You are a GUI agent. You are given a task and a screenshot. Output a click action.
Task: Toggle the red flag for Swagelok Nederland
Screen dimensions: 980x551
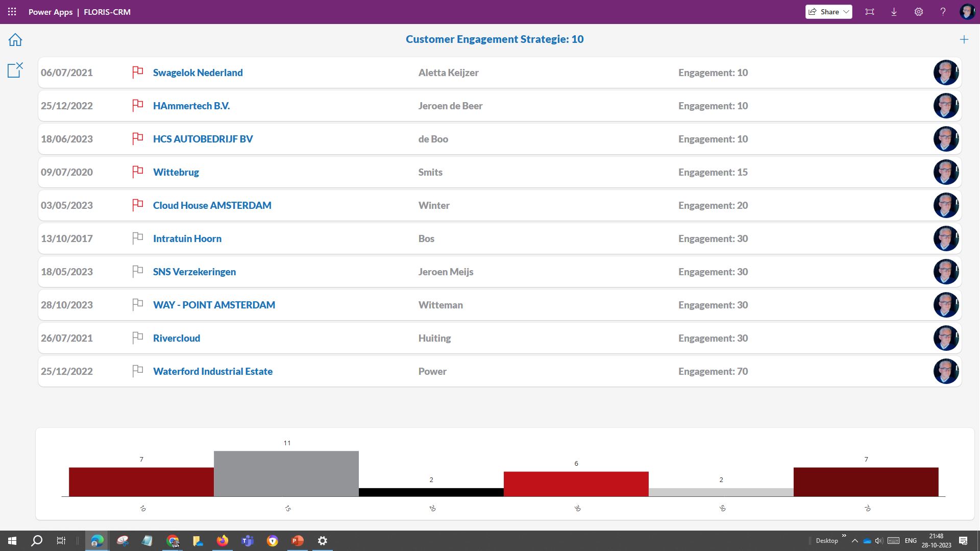point(137,73)
